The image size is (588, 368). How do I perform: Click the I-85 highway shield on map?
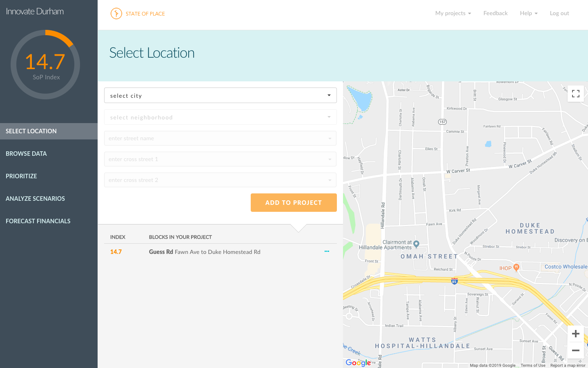coord(454,281)
